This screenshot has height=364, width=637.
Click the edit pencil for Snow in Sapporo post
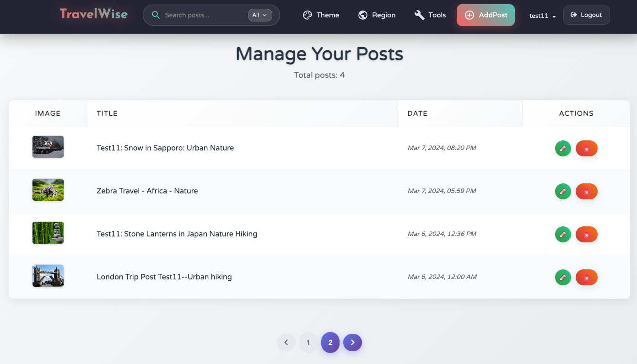(563, 148)
